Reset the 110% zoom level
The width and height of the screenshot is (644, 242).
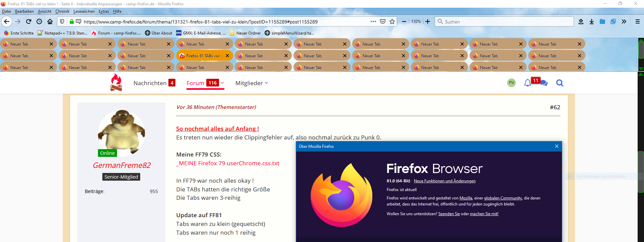tap(416, 21)
